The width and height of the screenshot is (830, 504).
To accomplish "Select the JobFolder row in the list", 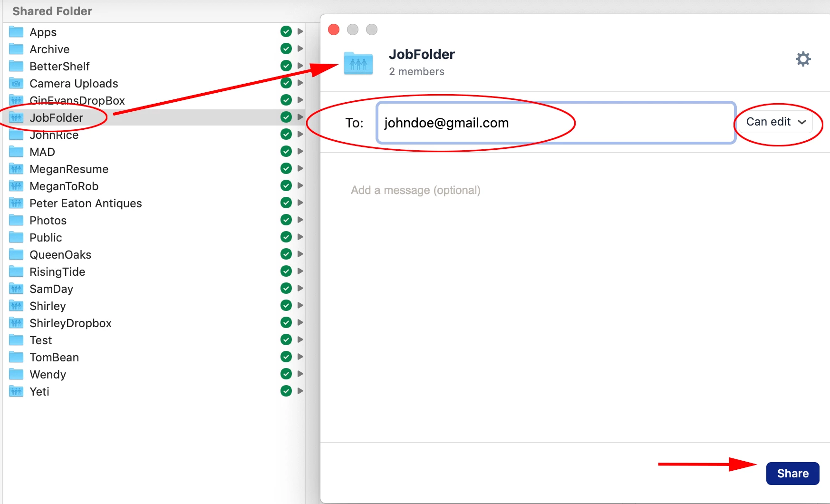I will [x=154, y=117].
